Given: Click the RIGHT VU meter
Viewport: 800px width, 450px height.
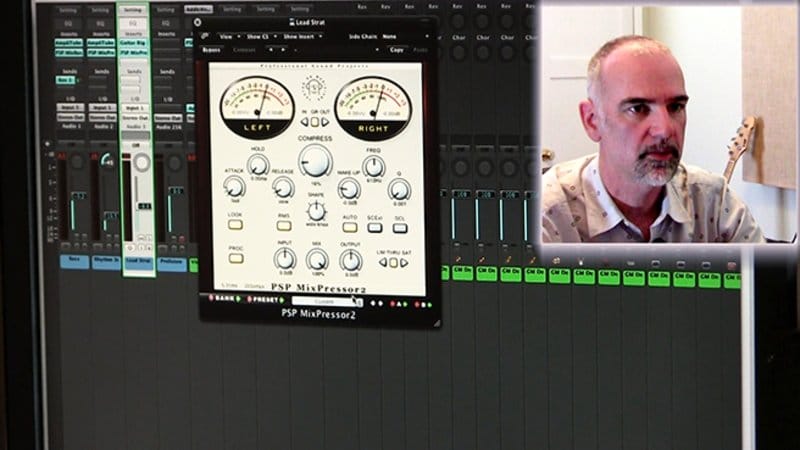Looking at the screenshot, I should tap(373, 109).
